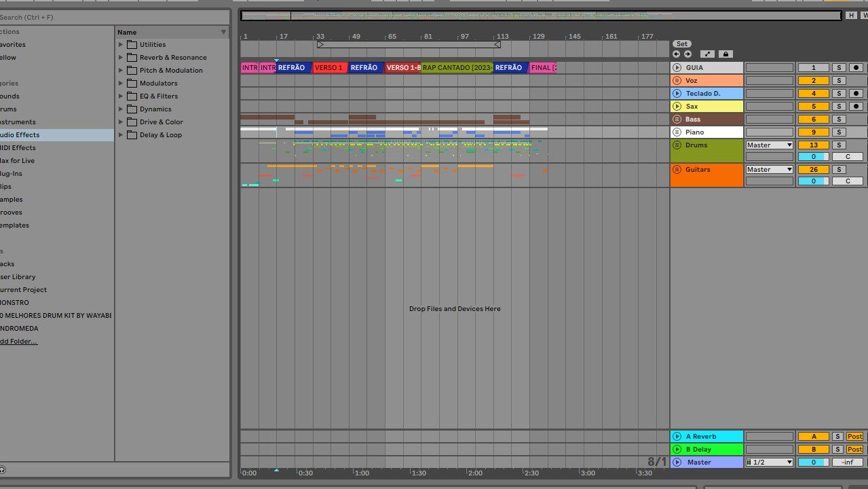Screen dimensions: 868x489
Task: Toggle Post on the B Delay return
Action: click(854, 450)
